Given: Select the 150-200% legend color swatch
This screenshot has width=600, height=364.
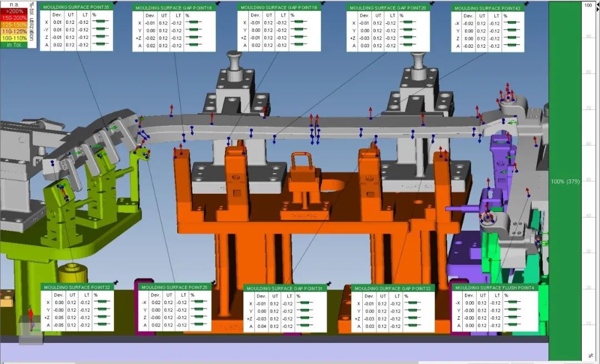Looking at the screenshot, I should [14, 18].
